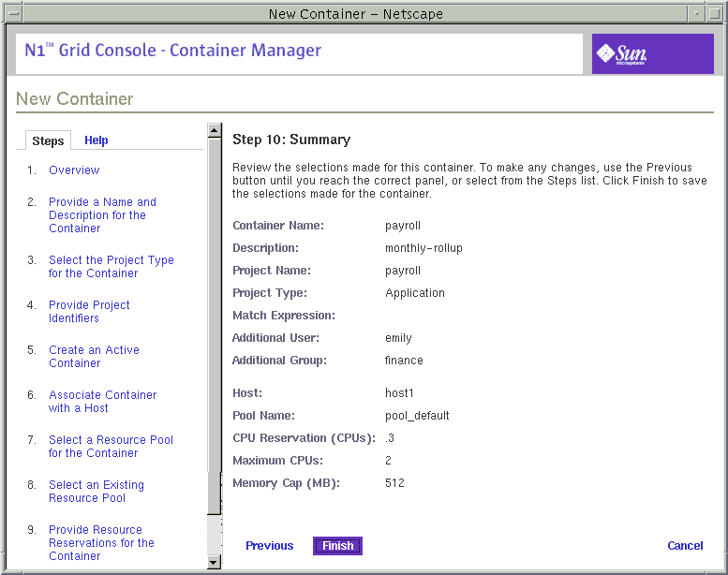Select the Memory Cap value 512
Screen dimensions: 728x575
[x=394, y=483]
